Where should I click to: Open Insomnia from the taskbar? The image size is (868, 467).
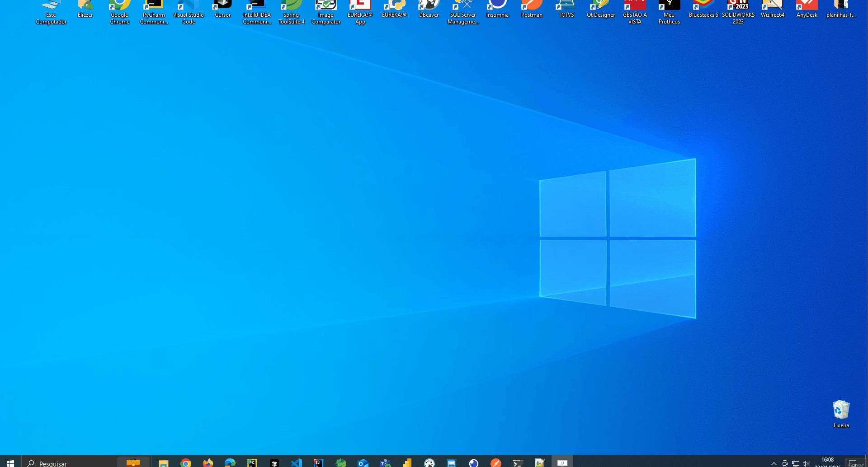(473, 462)
